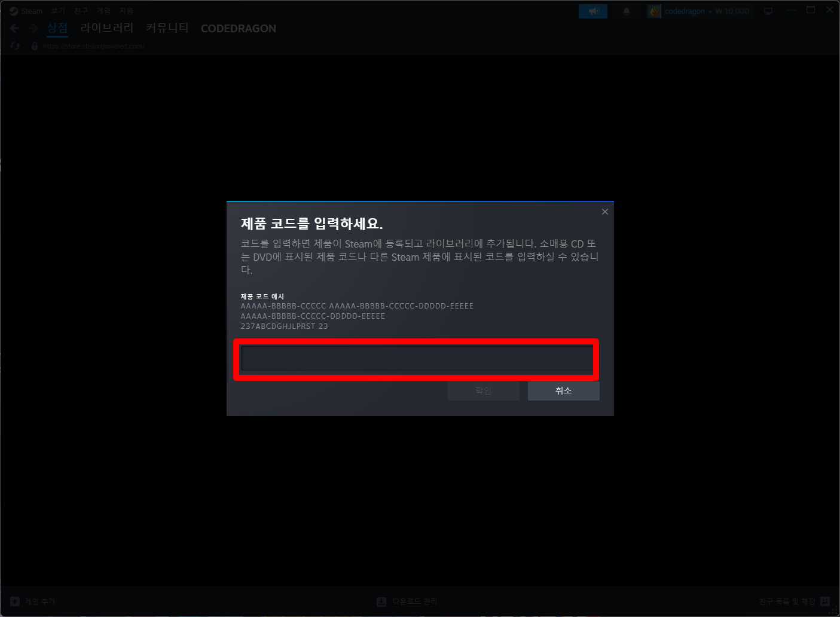Open the notifications bell
The height and width of the screenshot is (617, 840).
pos(627,11)
